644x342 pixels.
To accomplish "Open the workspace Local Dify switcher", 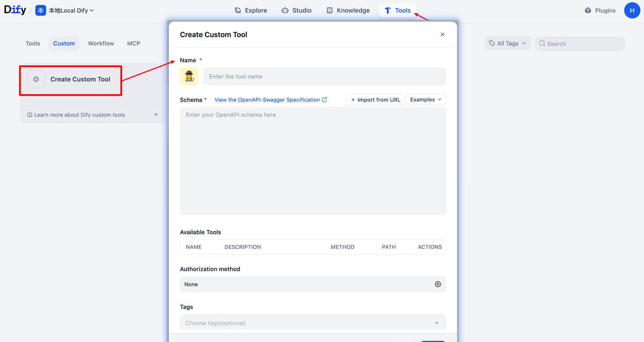I will coord(65,11).
